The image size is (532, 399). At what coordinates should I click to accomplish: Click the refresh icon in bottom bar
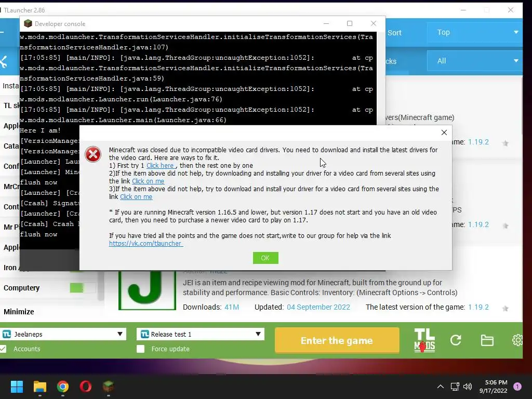point(456,340)
